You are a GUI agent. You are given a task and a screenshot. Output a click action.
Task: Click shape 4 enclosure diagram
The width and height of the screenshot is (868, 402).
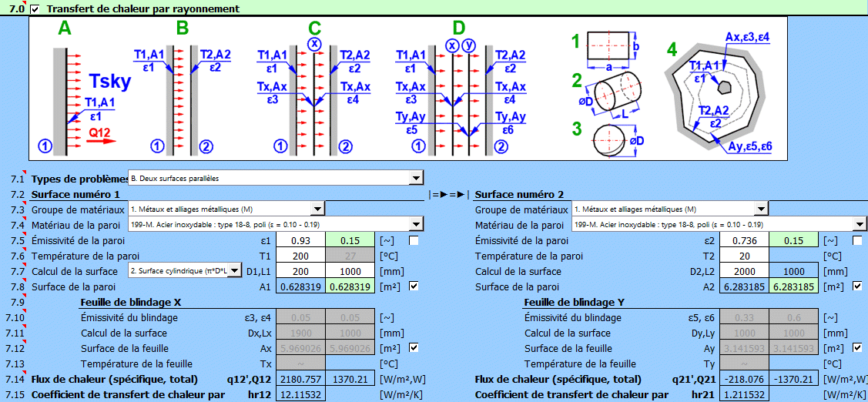[716, 96]
